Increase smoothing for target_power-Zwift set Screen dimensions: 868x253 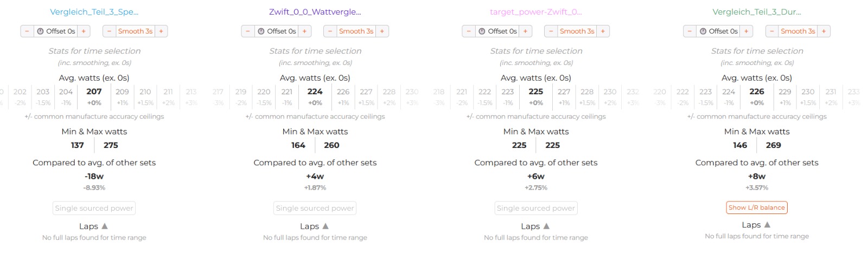click(603, 31)
